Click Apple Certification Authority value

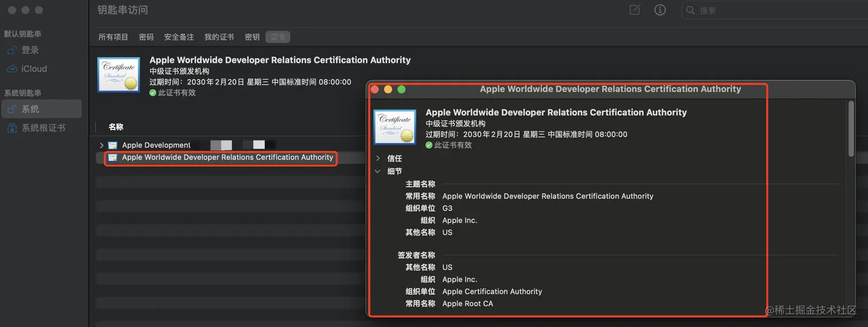(x=492, y=291)
